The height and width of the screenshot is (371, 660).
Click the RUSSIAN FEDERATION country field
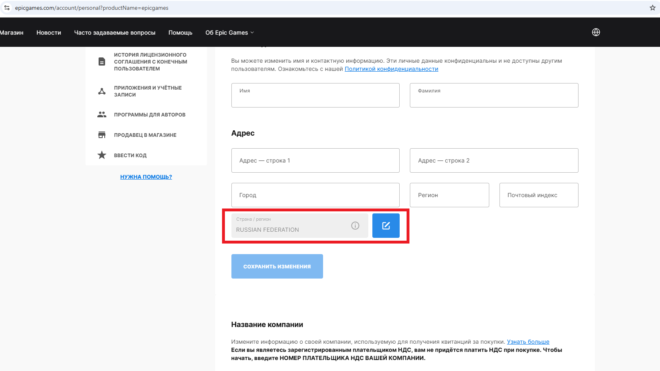pos(299,226)
